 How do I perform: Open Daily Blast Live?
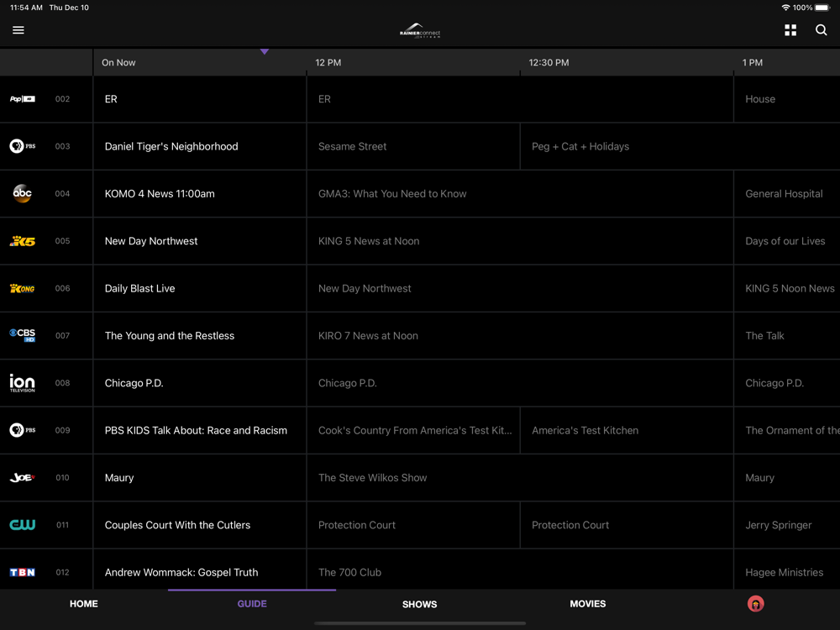(x=200, y=288)
